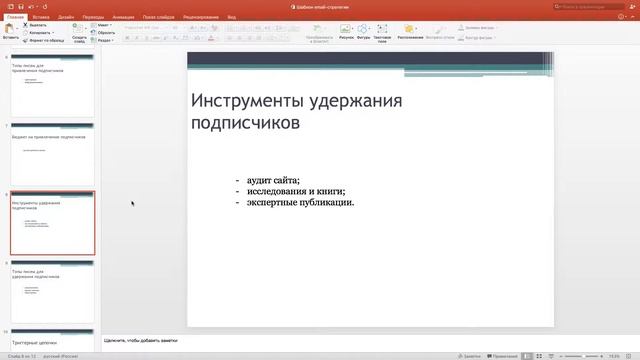
Task: Click bullet text 'исследования и книги;'
Action: tap(296, 191)
